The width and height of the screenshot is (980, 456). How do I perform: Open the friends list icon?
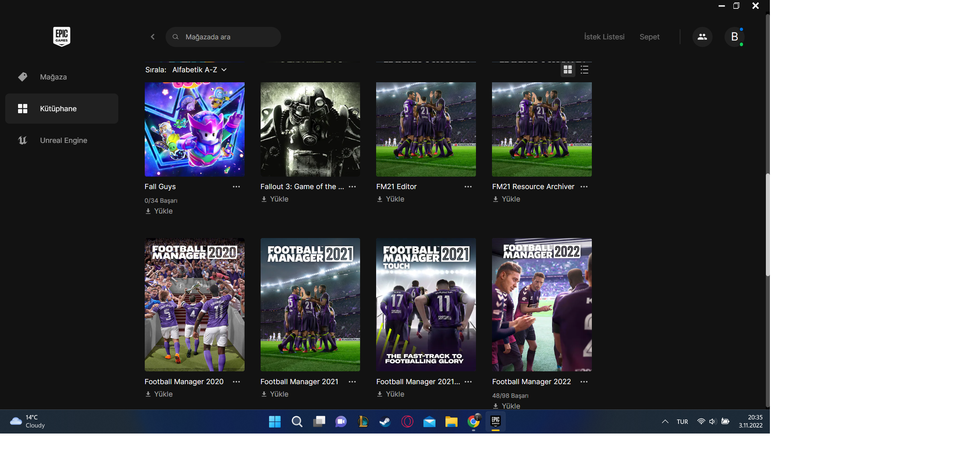point(702,37)
